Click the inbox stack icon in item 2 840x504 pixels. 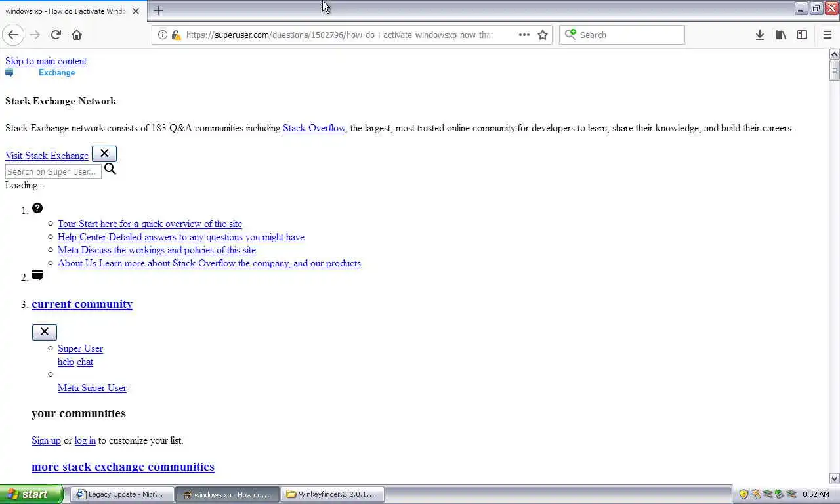37,275
